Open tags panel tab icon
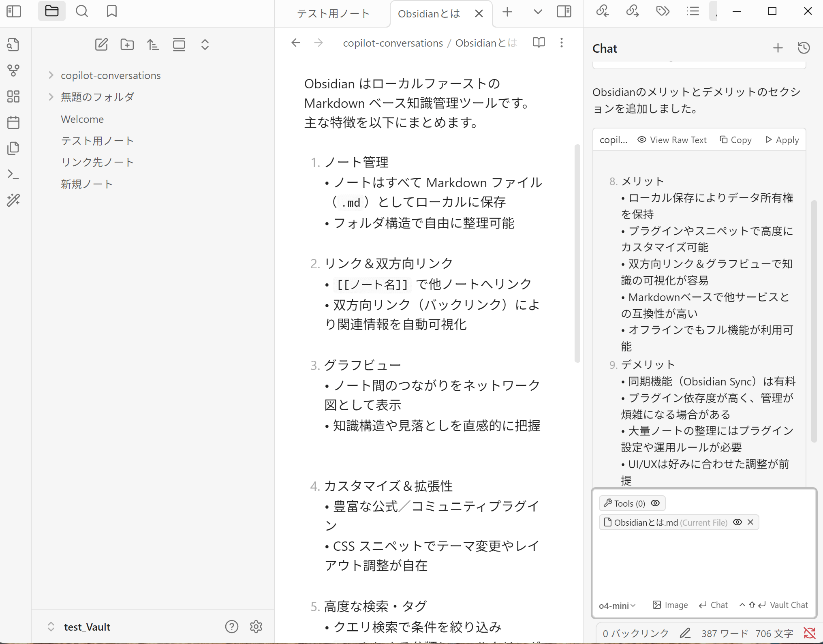Viewport: 823px width, 644px height. pyautogui.click(x=663, y=11)
